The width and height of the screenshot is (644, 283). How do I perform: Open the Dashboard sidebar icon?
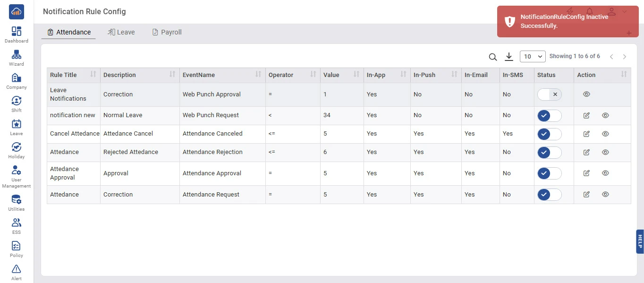pyautogui.click(x=17, y=34)
